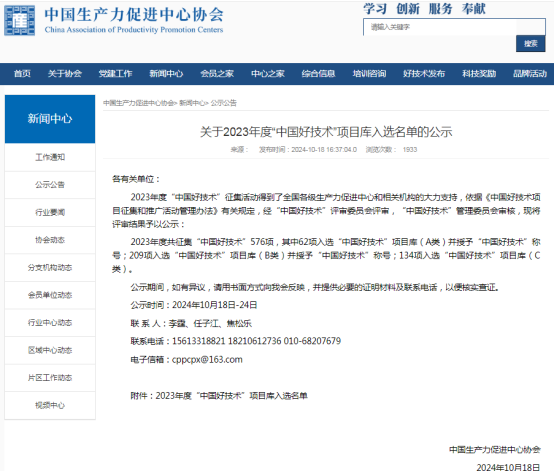554x472 pixels.
Task: Click the closing date 2024年10月18日
Action: (508, 467)
